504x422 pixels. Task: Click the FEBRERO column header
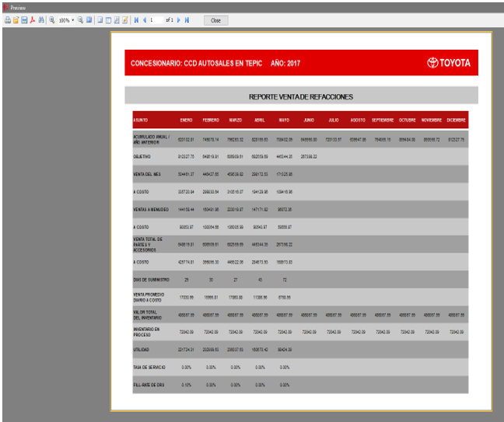point(211,120)
